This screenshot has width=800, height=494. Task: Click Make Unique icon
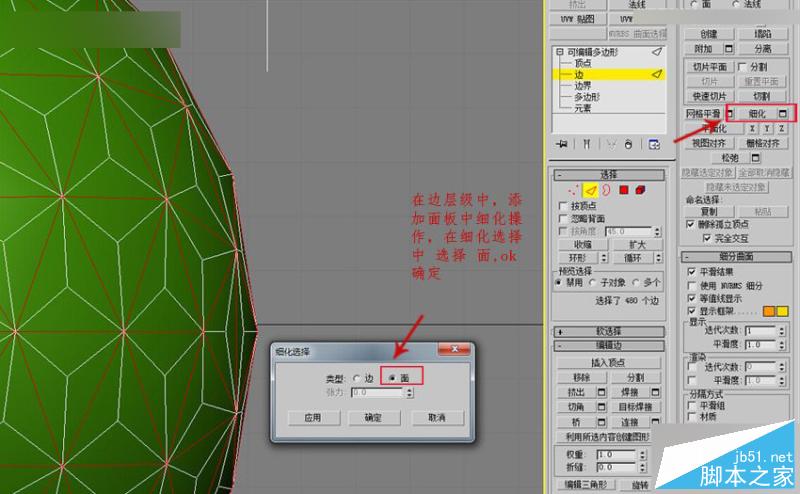611,144
